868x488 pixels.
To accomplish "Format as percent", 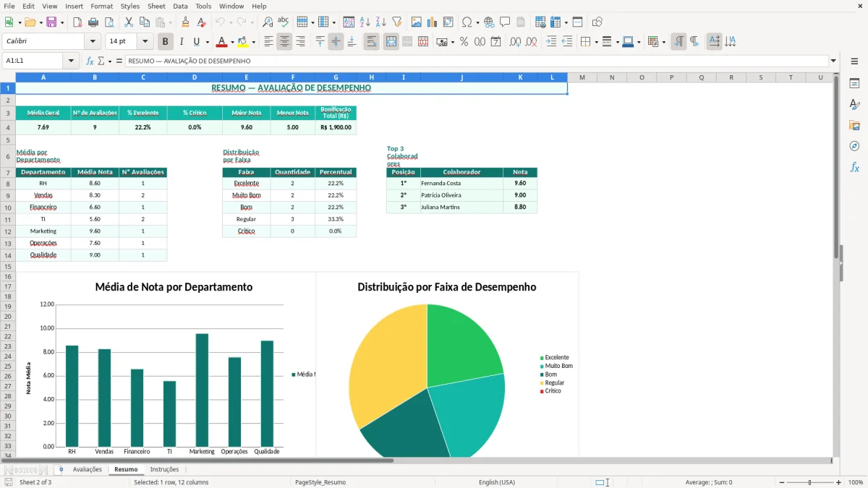I will click(x=464, y=42).
